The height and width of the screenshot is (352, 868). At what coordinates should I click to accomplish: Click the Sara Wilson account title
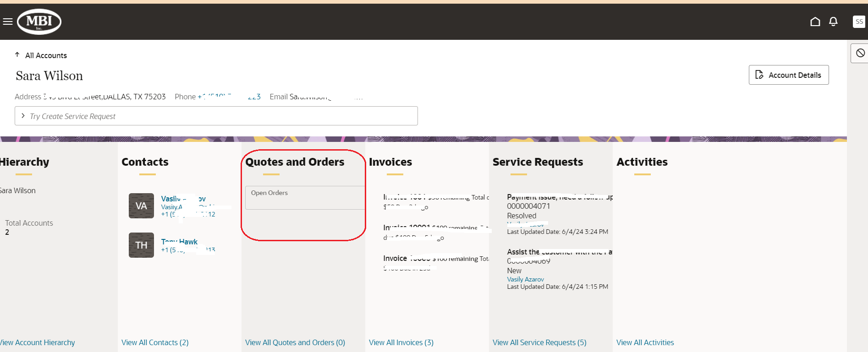pos(49,76)
